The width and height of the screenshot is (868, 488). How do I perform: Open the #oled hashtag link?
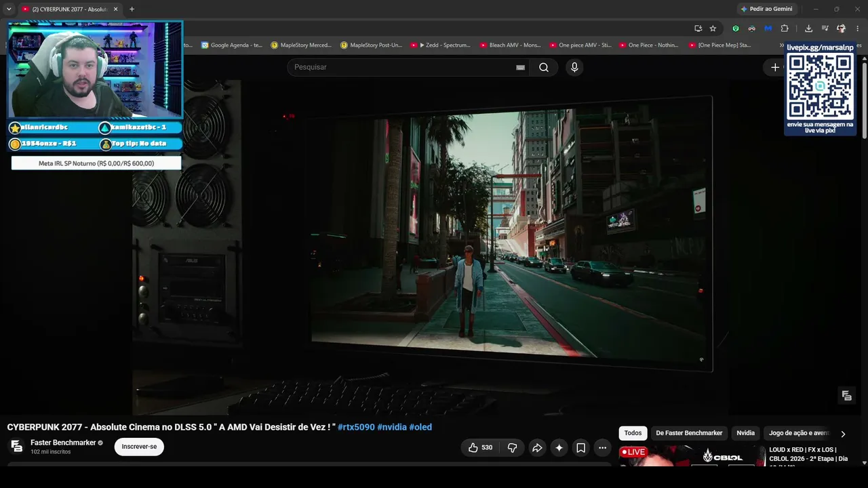pos(420,427)
